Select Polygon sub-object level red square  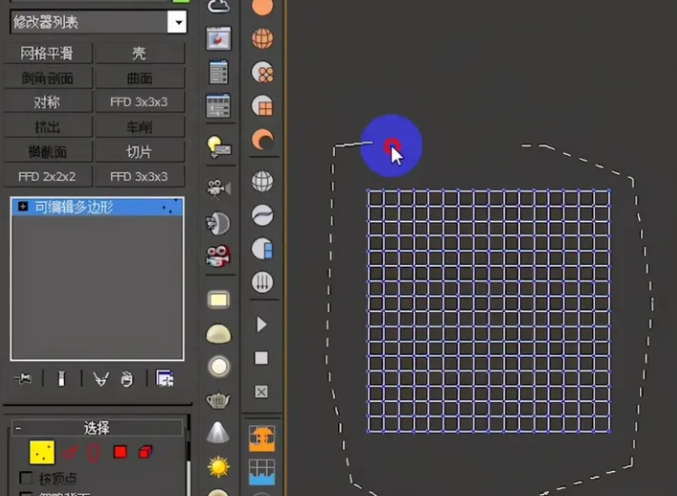pos(120,453)
